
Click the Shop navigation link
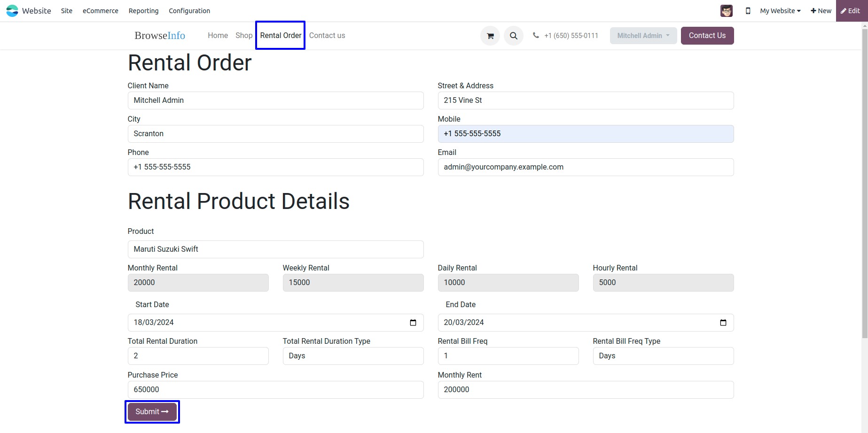(x=244, y=35)
